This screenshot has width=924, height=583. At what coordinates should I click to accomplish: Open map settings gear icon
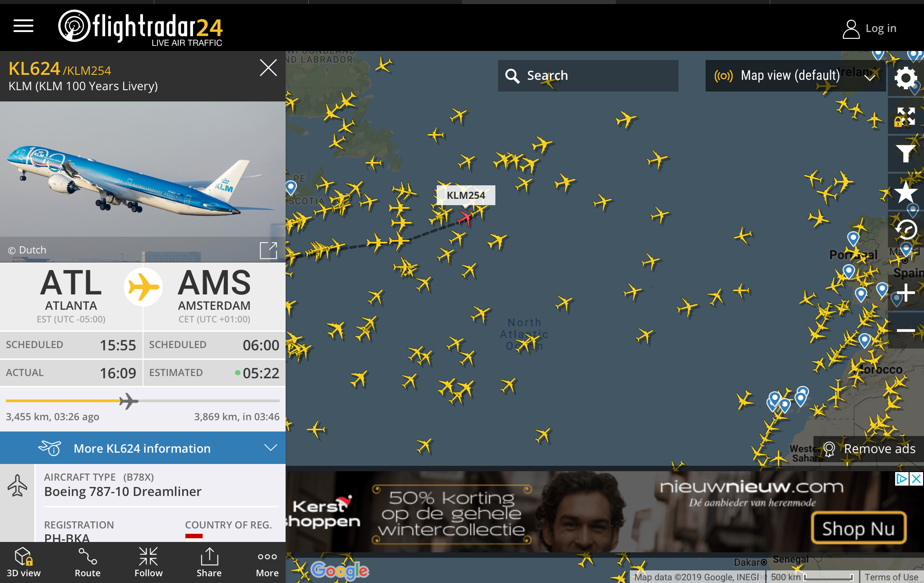click(906, 78)
